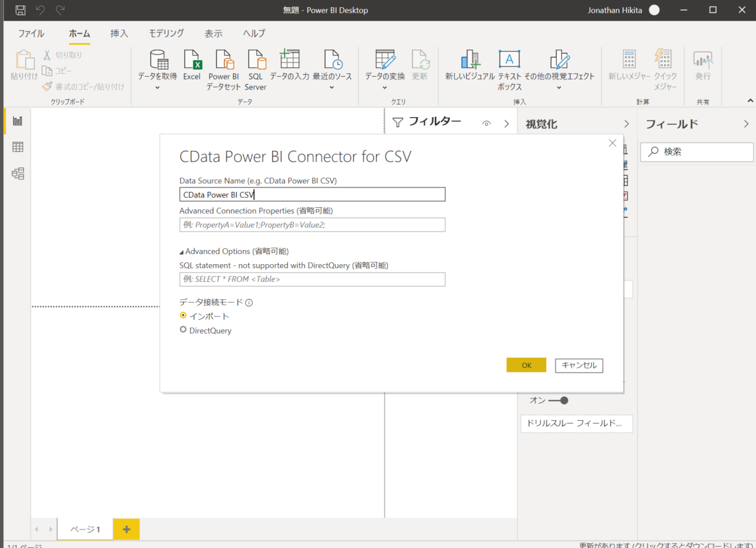Viewport: 756px width, 548px height.
Task: Collapse the Advanced Options section
Action: point(183,251)
